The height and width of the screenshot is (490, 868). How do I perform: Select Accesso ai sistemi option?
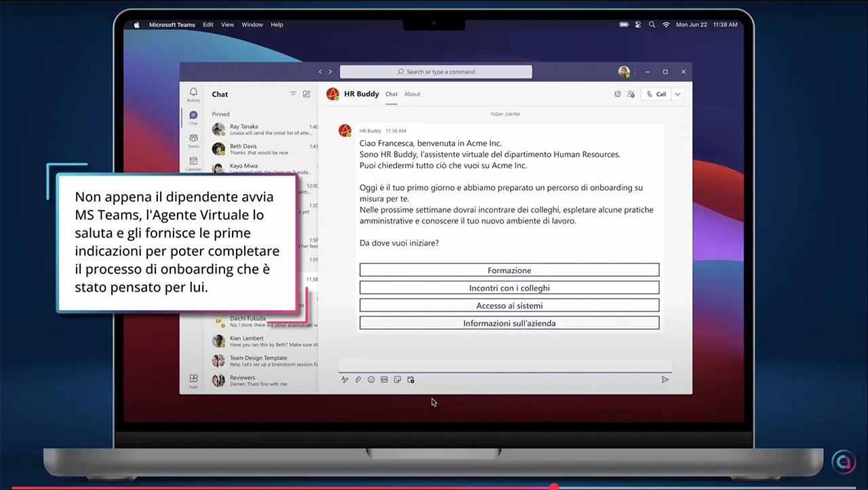[509, 305]
